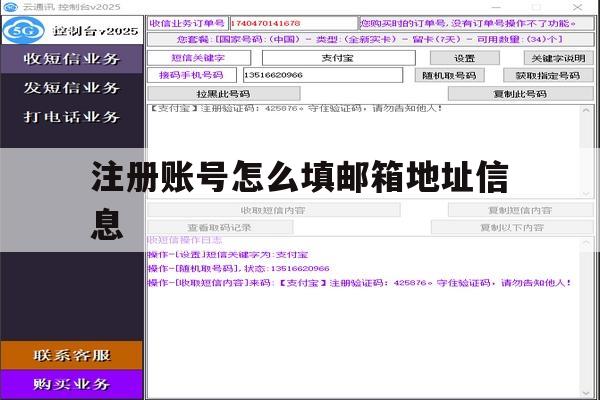This screenshot has width=600, height=400.
Task: Click 随机取号码 button
Action: click(x=449, y=75)
